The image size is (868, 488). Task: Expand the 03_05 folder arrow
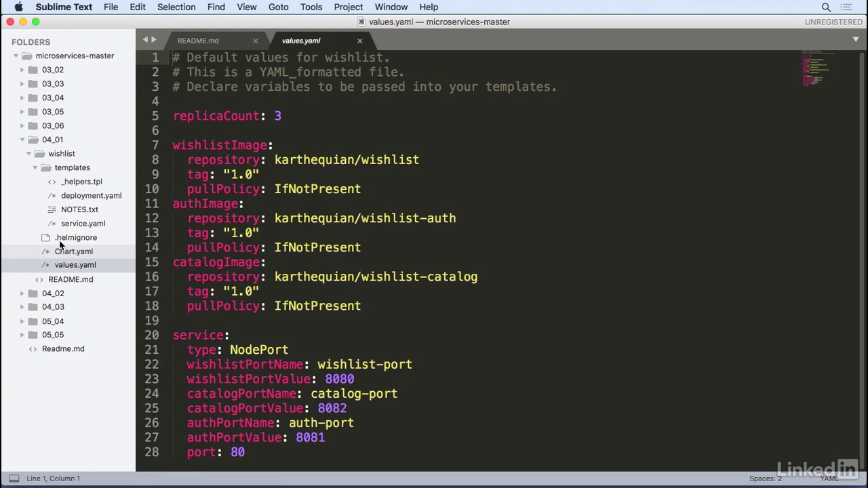(22, 112)
